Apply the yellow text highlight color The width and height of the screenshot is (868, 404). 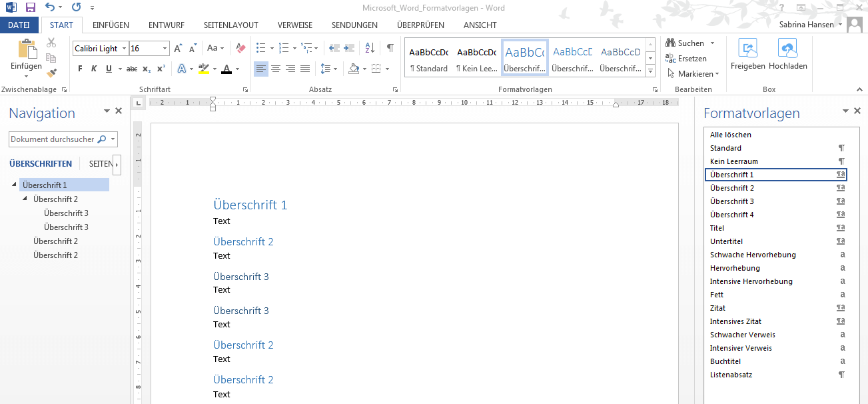coord(204,69)
